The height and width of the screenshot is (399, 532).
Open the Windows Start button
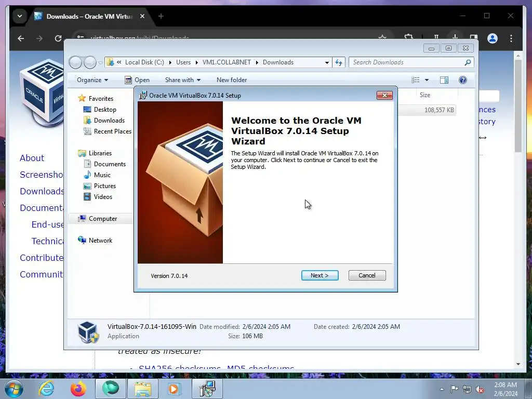click(14, 389)
